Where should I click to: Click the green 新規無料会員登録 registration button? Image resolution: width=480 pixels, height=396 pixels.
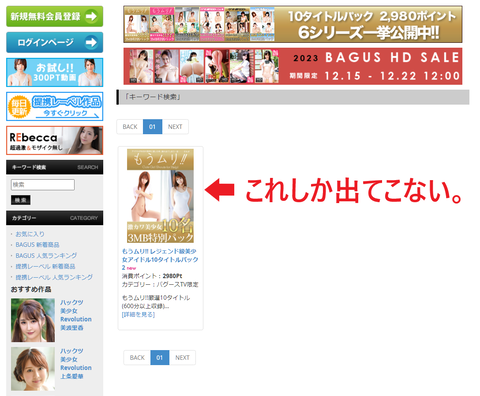[x=54, y=16]
